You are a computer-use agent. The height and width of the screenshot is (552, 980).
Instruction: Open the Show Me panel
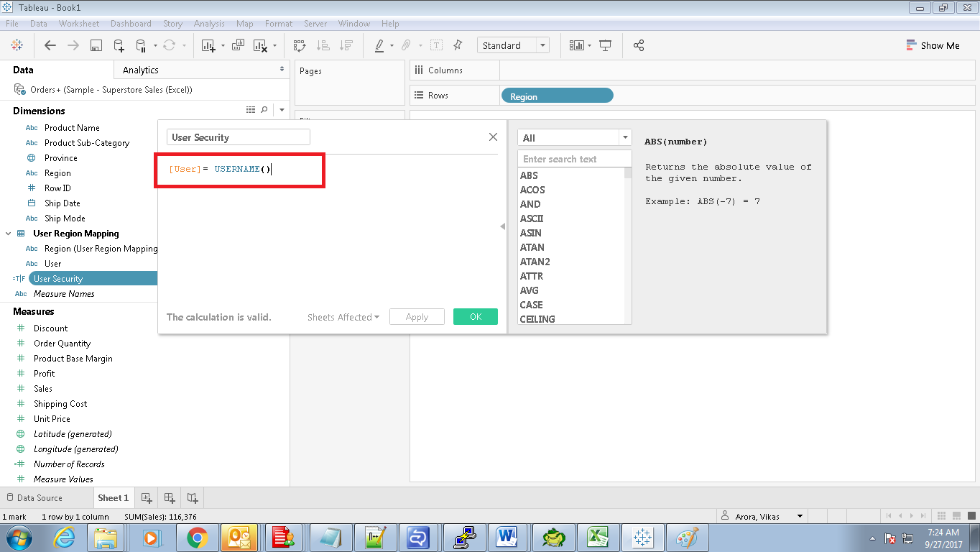(933, 45)
